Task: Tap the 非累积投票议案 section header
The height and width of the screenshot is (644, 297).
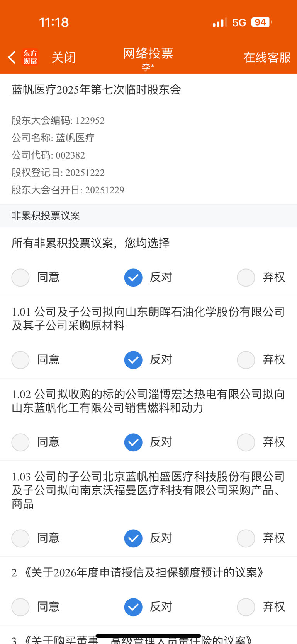Action: click(46, 216)
